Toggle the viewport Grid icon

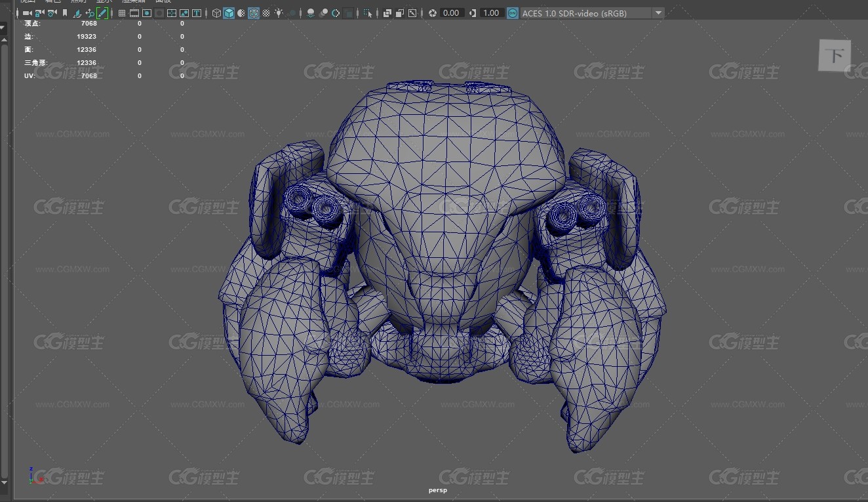click(x=122, y=13)
